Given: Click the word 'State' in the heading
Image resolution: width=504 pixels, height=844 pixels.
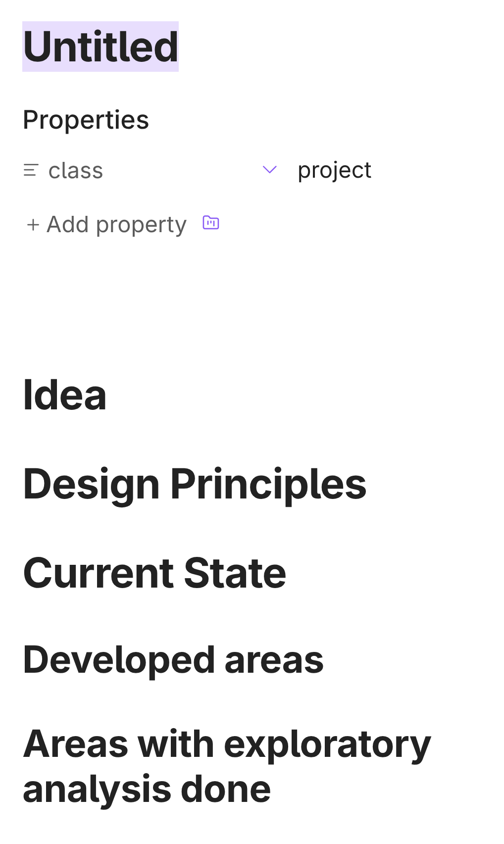Looking at the screenshot, I should click(x=235, y=573).
